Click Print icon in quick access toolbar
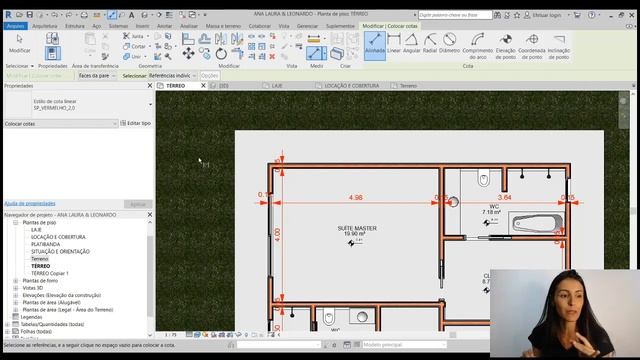Viewport: 640px width, 360px height. click(x=84, y=15)
